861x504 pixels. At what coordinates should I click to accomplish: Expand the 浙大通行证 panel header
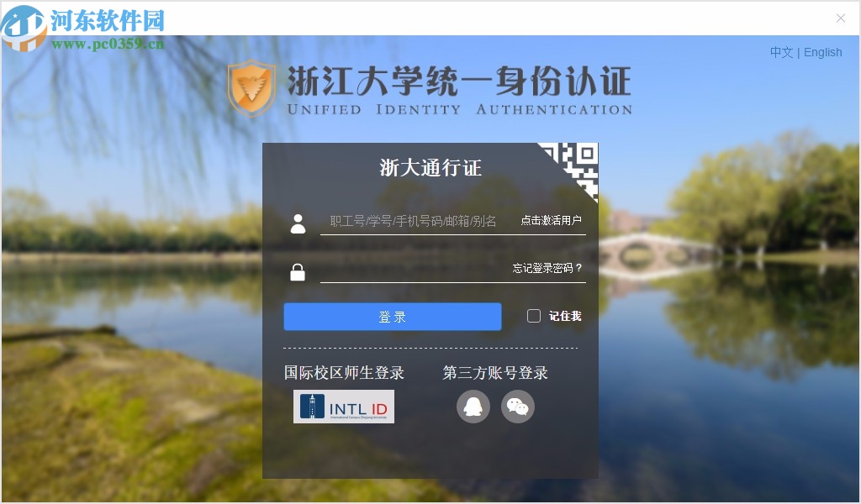click(x=430, y=166)
